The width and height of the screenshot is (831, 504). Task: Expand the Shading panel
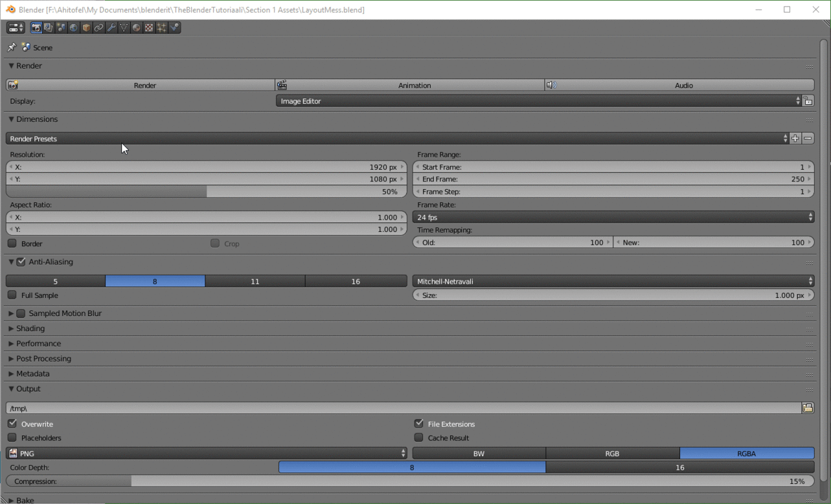coord(11,328)
